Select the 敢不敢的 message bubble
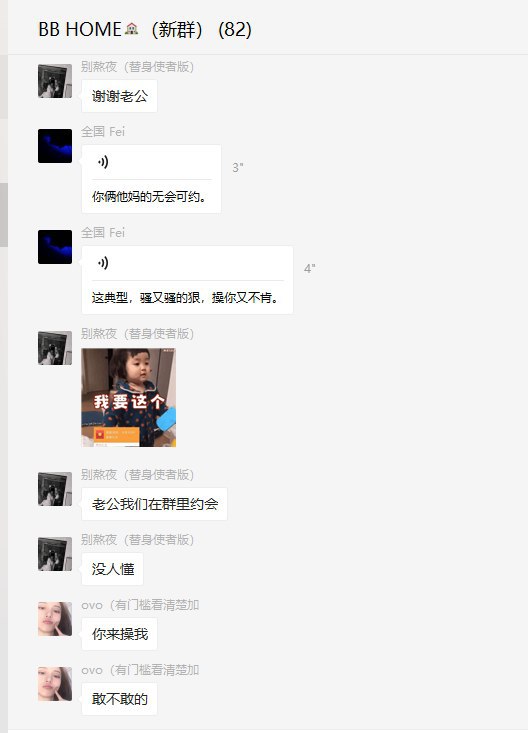Screen dimensions: 528x733 (119, 699)
